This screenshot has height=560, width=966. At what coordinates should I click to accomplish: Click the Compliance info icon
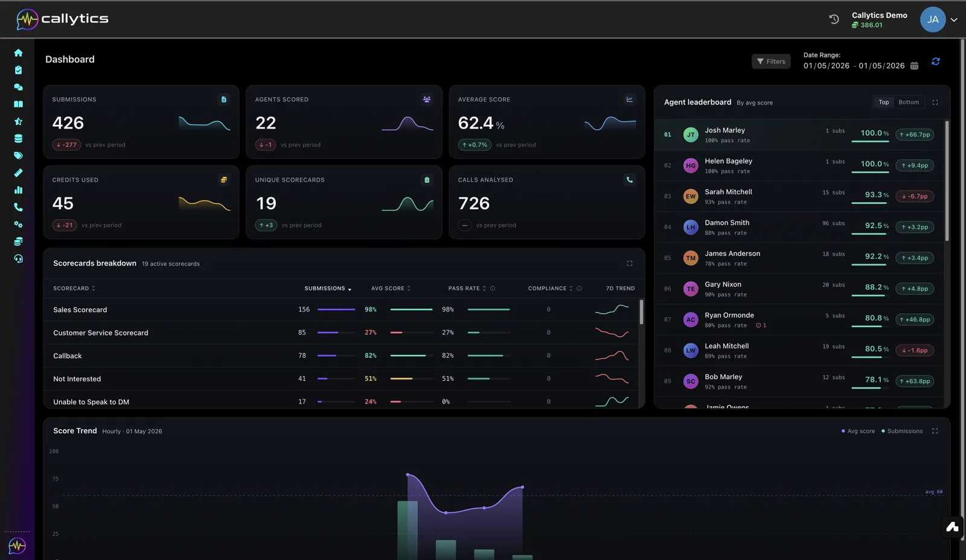tap(579, 288)
